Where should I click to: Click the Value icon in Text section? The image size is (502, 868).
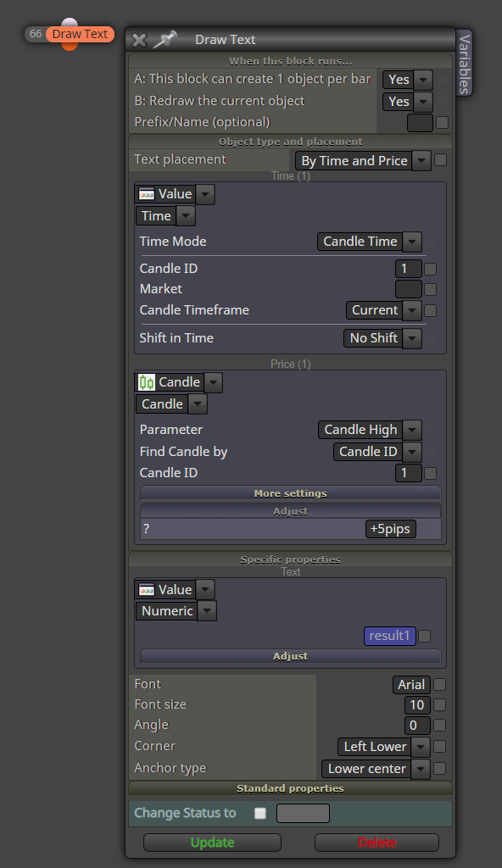coord(147,590)
